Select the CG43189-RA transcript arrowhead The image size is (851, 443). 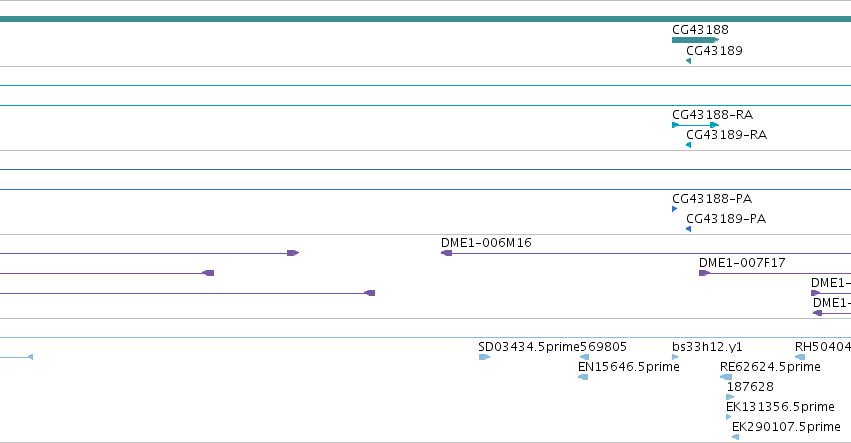689,145
